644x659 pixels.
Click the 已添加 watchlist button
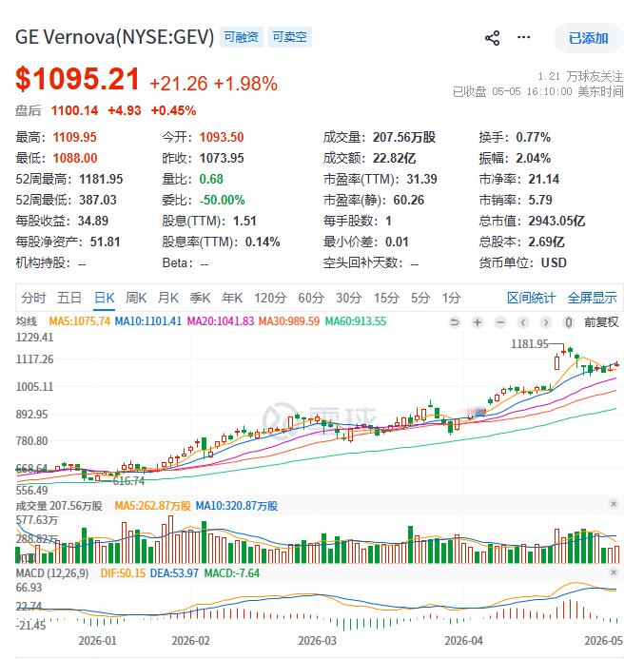(x=589, y=38)
